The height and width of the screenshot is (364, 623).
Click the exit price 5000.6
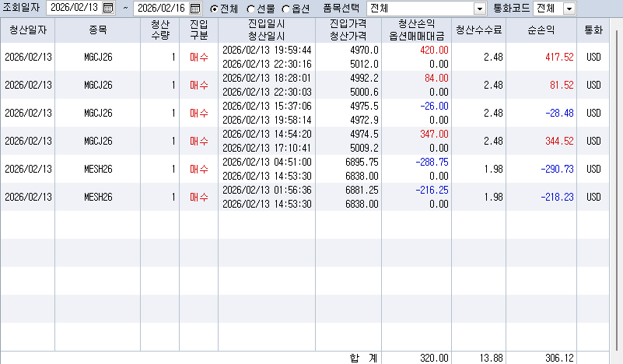tap(364, 92)
